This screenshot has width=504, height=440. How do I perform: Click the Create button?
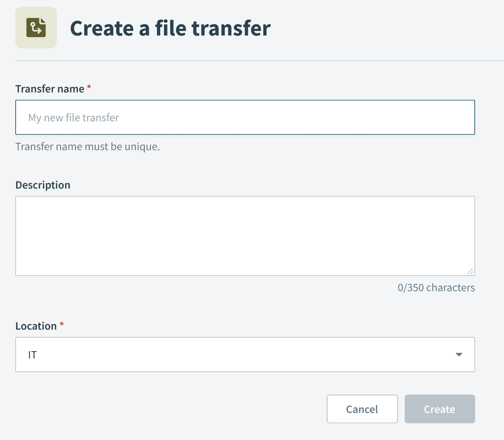(x=439, y=409)
